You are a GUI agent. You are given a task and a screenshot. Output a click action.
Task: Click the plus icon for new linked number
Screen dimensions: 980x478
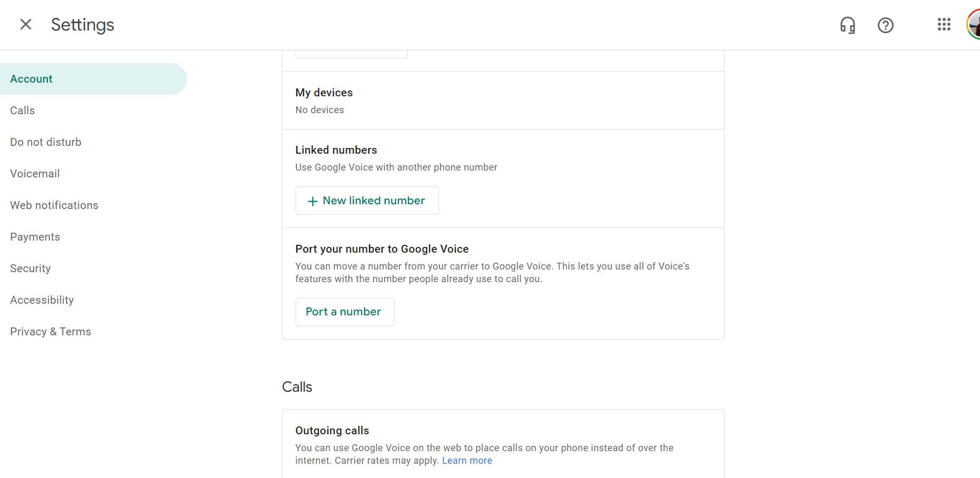pos(312,201)
